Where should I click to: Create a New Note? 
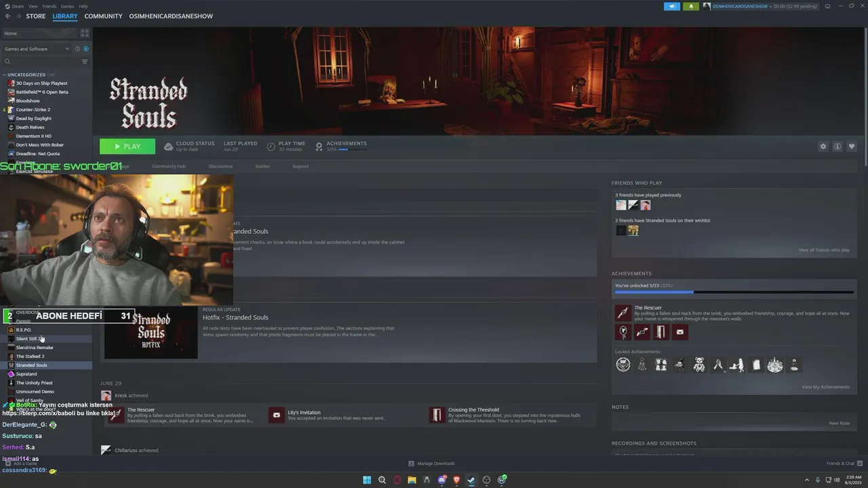tap(839, 423)
